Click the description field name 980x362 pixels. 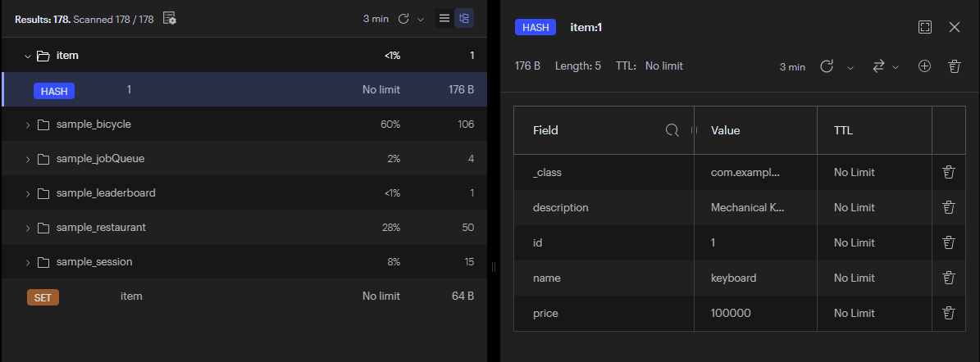(561, 207)
